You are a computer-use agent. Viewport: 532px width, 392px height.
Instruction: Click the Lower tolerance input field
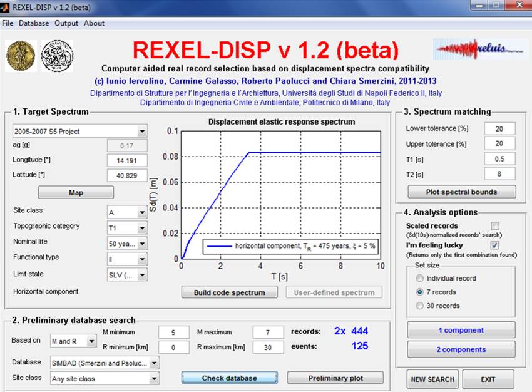click(499, 128)
